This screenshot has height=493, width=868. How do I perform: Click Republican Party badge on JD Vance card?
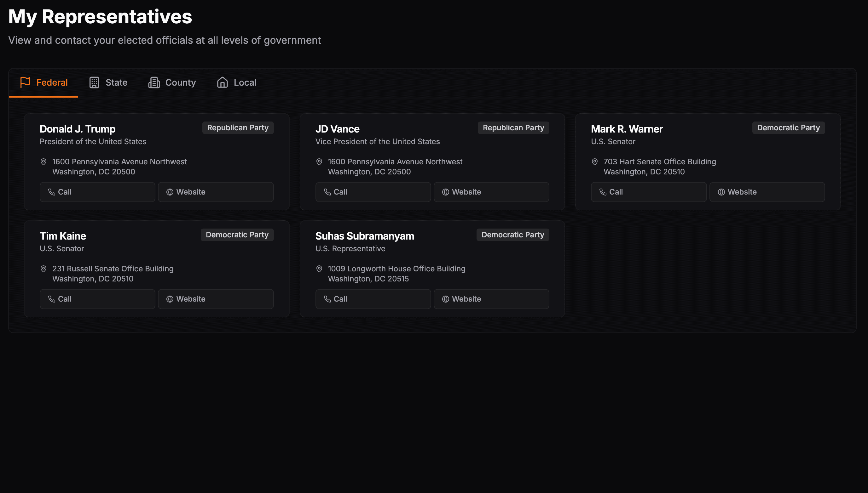click(x=513, y=127)
